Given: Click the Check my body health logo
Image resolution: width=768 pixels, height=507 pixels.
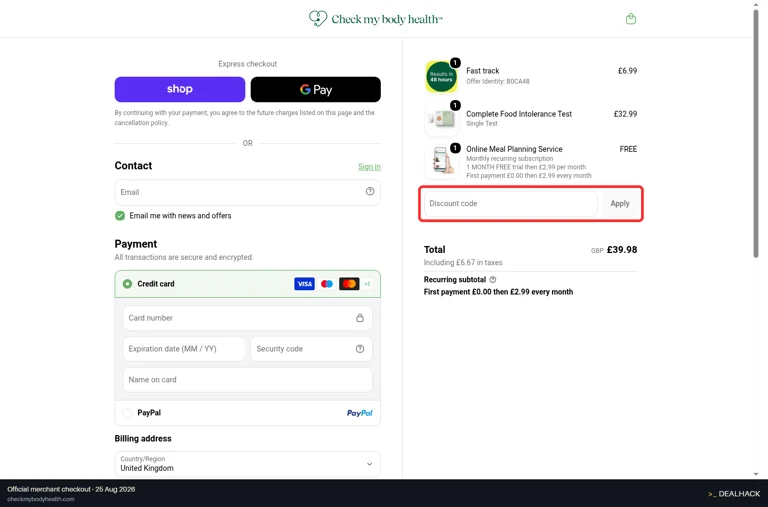Looking at the screenshot, I should pyautogui.click(x=376, y=19).
